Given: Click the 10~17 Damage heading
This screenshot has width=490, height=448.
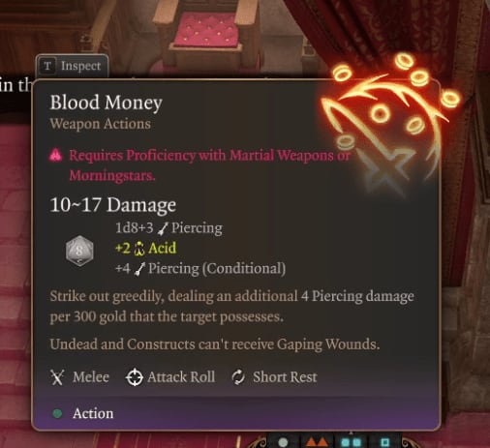Looking at the screenshot, I should pos(113,205).
